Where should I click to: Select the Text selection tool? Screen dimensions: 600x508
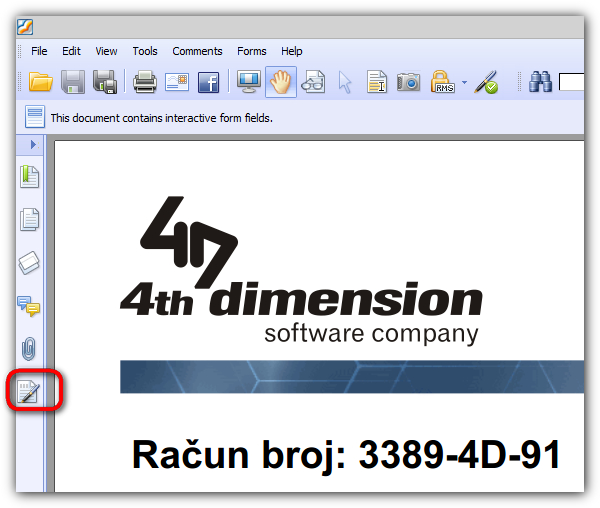pyautogui.click(x=377, y=82)
